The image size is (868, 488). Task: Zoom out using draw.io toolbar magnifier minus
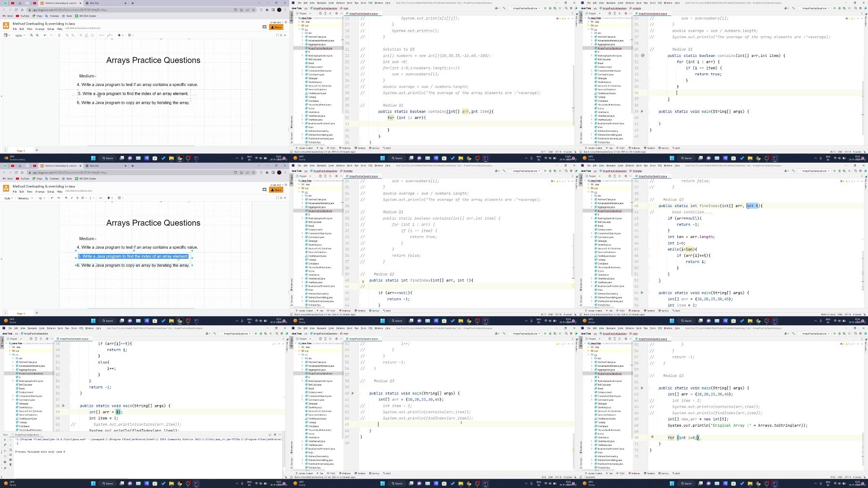tap(37, 35)
